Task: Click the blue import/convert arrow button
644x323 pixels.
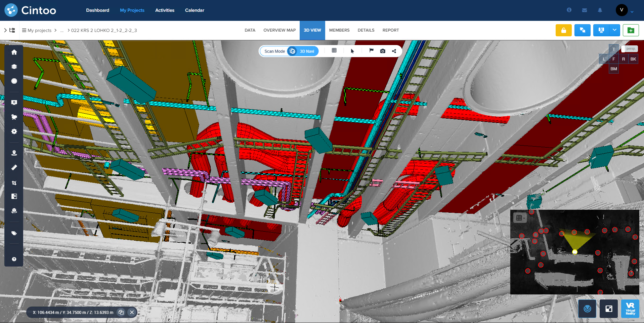Action: pyautogui.click(x=583, y=30)
